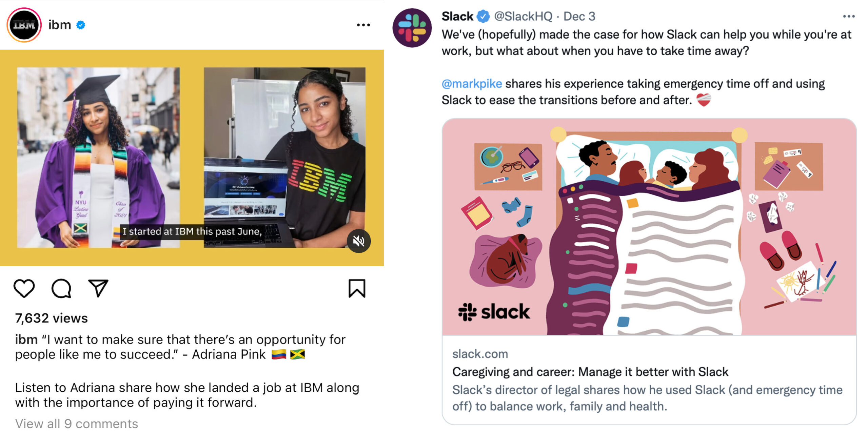Open IBM post options menu

(363, 25)
